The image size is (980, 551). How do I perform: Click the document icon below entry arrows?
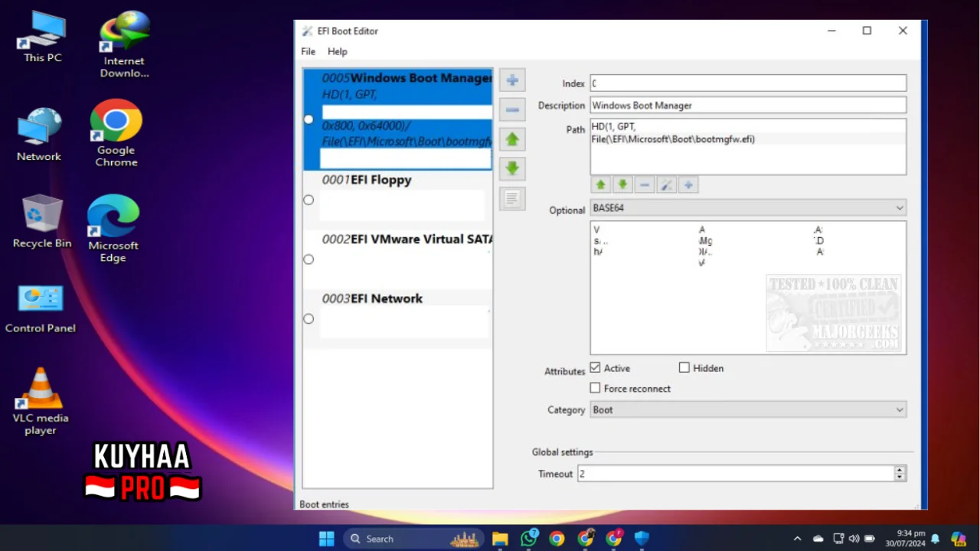pyautogui.click(x=512, y=198)
